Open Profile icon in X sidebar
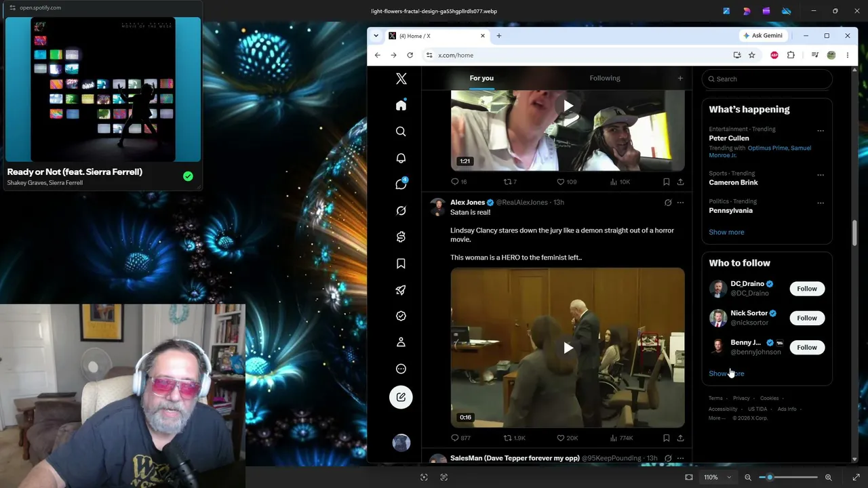Image resolution: width=868 pixels, height=488 pixels. tap(401, 342)
